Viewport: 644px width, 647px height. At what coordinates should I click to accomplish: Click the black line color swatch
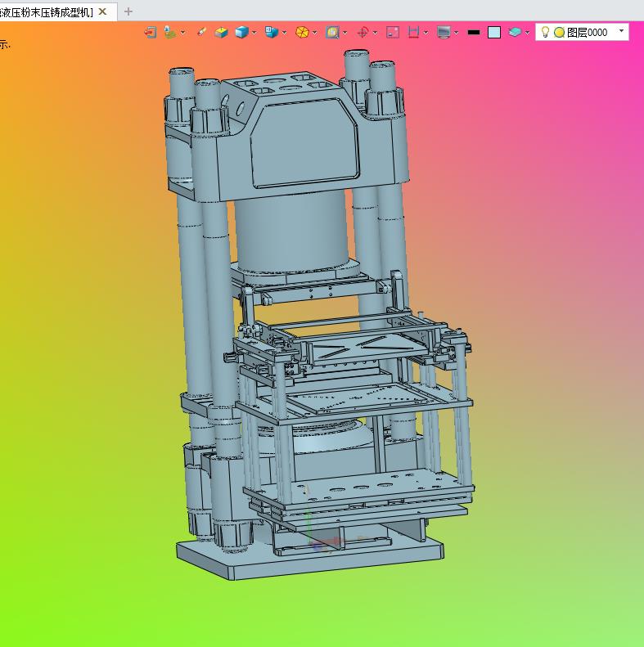[474, 32]
